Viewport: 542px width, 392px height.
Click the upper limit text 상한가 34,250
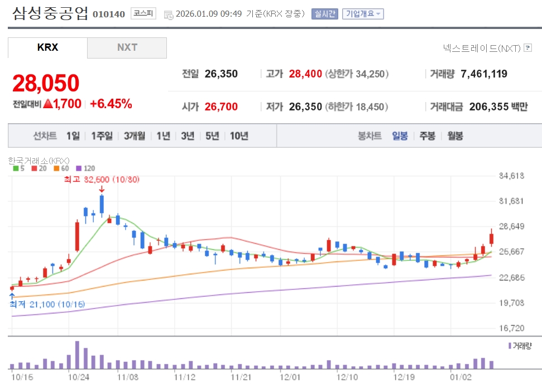pos(357,74)
